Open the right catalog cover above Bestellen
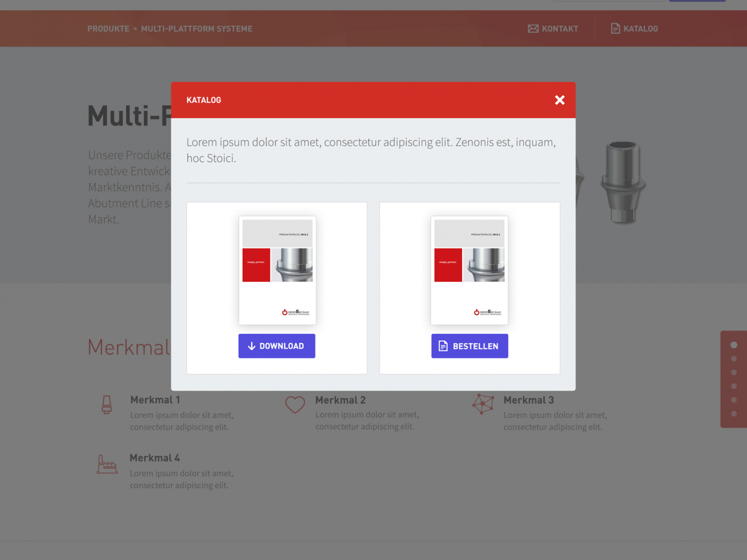The height and width of the screenshot is (560, 747). 469,270
